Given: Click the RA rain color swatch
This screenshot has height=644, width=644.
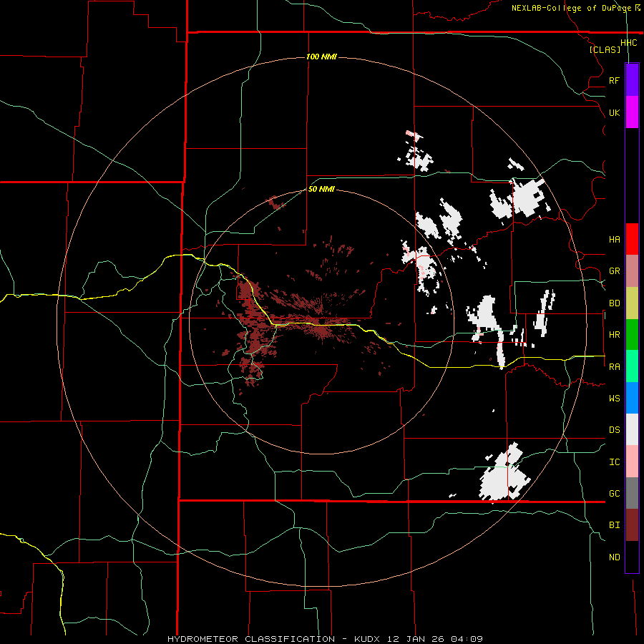Looking at the screenshot, I should click(x=632, y=366).
